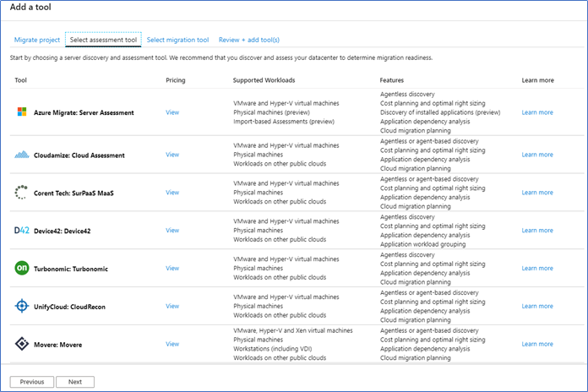Select the Corent Tech: SurPaaS MaaS tool name

click(x=73, y=193)
